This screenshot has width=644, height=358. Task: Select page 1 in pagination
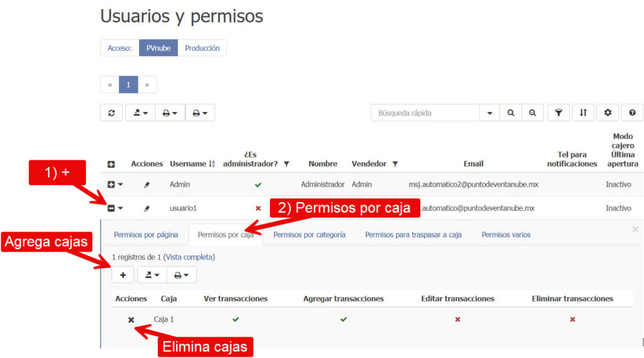click(x=128, y=85)
